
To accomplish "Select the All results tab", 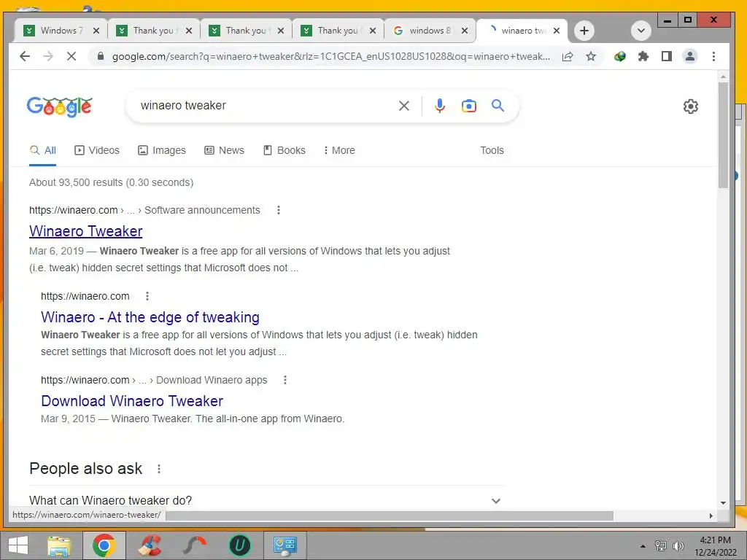I will point(43,150).
